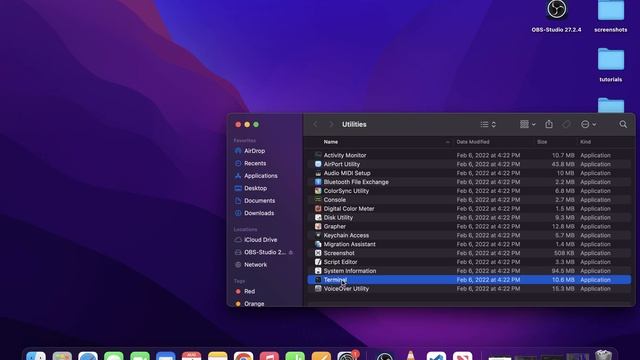Screen dimensions: 640x360
Task: Select the Keychain Access icon
Action: coord(318,235)
